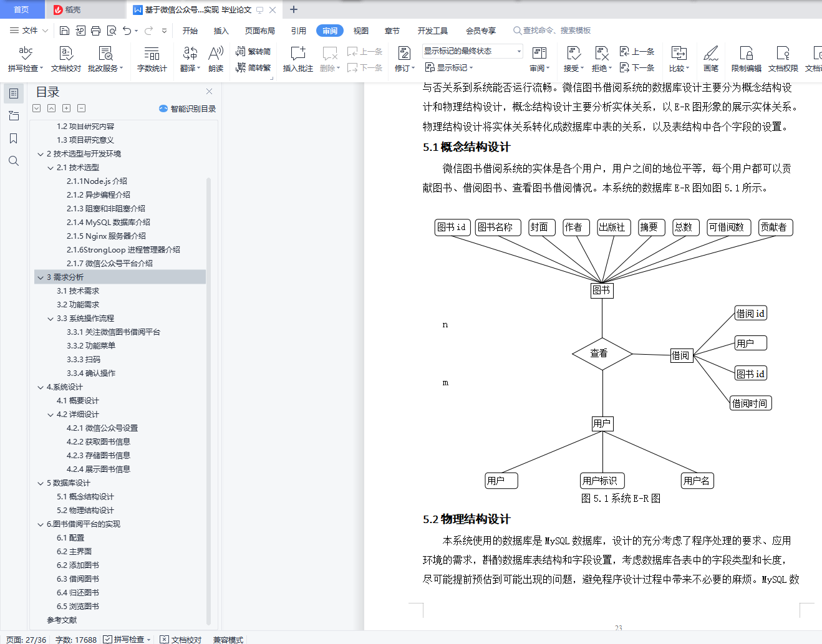Switch to the 页面布局 ribbon tab
This screenshot has height=644, width=822.
pos(260,31)
